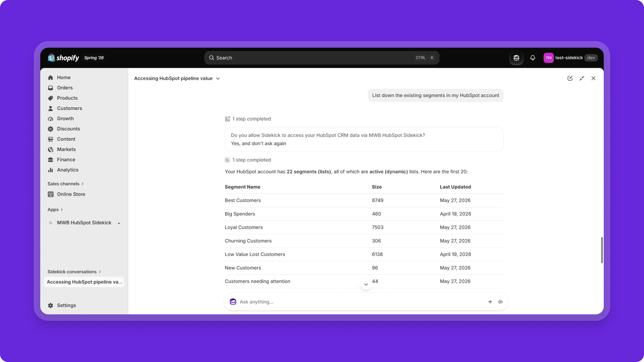Collapse the Sidekick panel with minimize arrows
Viewport: 644px width, 362px height.
[582, 78]
